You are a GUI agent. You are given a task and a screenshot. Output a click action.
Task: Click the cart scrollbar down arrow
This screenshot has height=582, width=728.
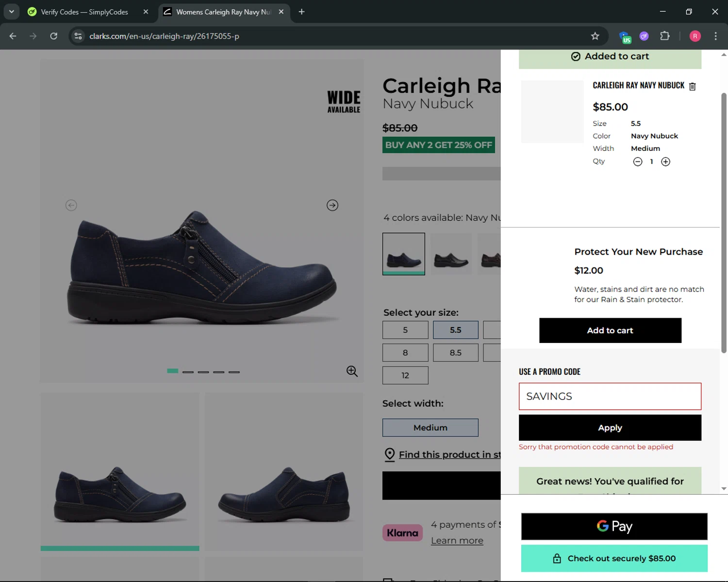pyautogui.click(x=724, y=489)
